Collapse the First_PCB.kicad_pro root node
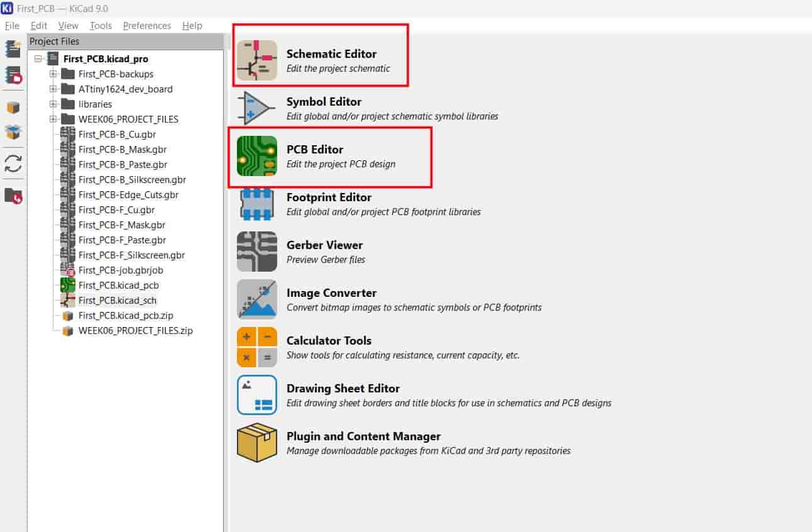 [38, 59]
